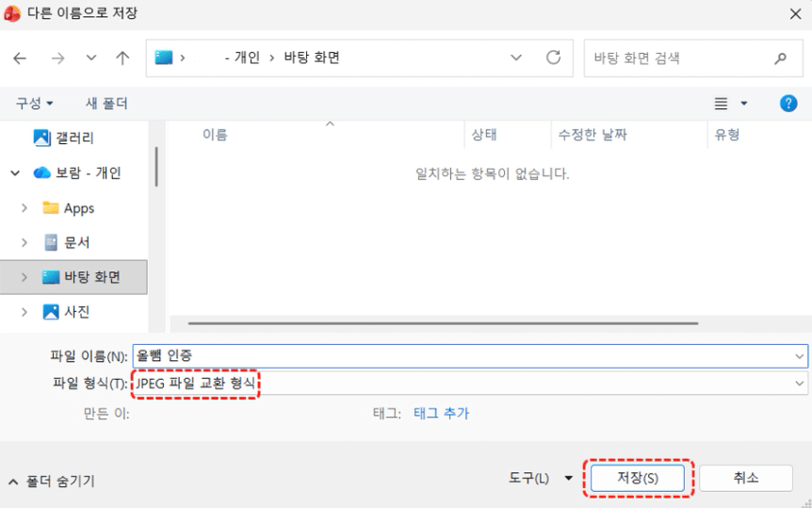
Task: Open the 파일 형식 combo box
Action: pyautogui.click(x=470, y=383)
